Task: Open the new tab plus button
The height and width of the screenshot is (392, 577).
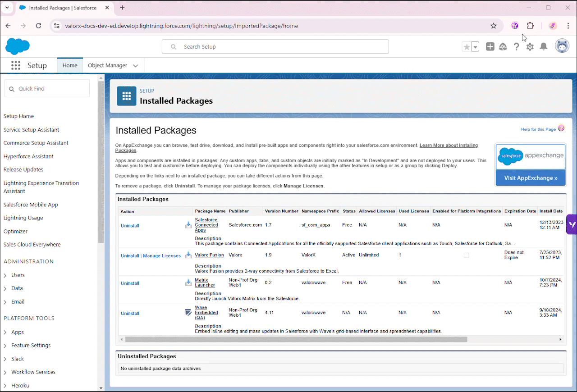Action: click(x=122, y=8)
